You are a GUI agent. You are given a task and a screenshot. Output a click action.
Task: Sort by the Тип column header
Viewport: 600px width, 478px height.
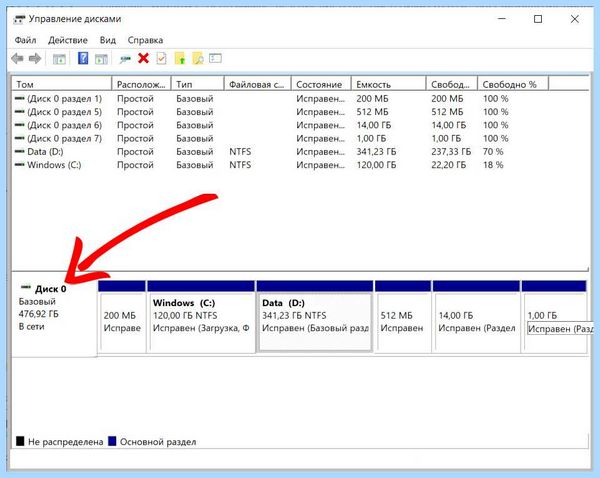click(197, 84)
